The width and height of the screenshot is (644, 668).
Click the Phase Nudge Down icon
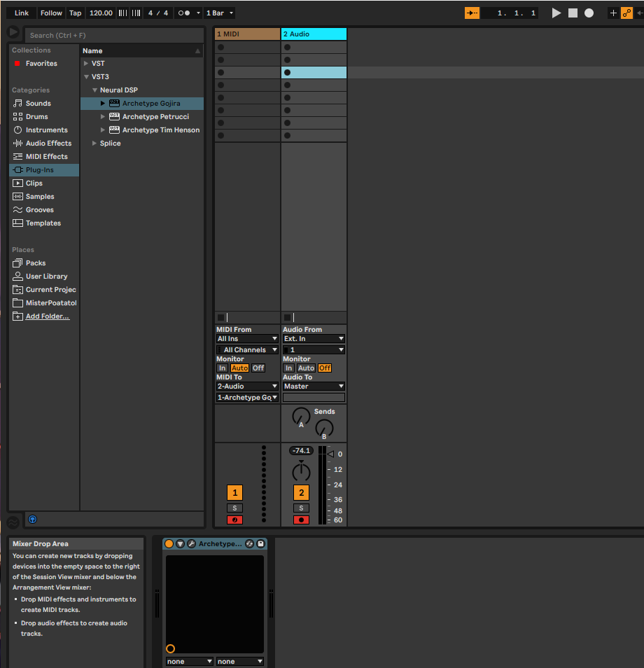coord(122,13)
